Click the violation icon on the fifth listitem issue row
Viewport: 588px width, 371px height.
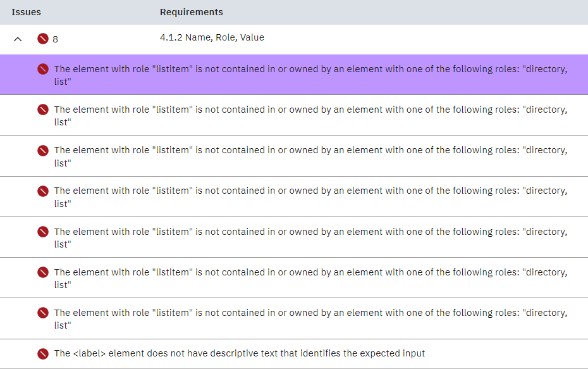click(x=43, y=231)
